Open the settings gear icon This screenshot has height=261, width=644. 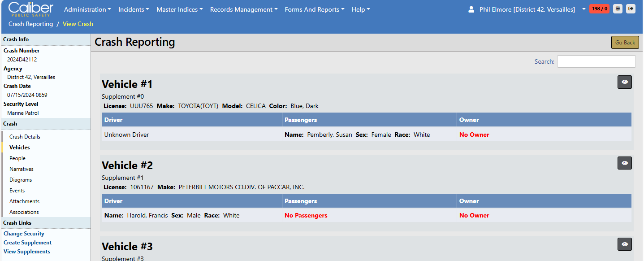click(x=618, y=9)
